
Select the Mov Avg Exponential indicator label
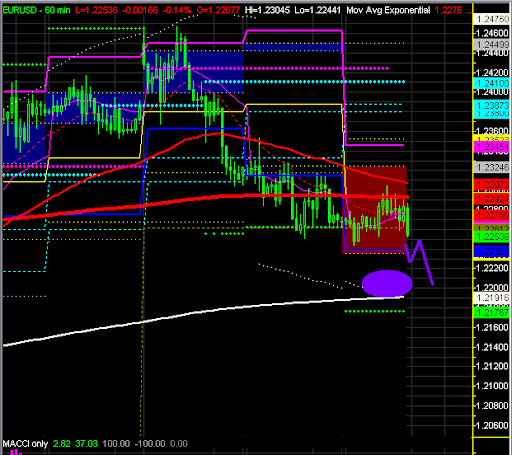(388, 10)
